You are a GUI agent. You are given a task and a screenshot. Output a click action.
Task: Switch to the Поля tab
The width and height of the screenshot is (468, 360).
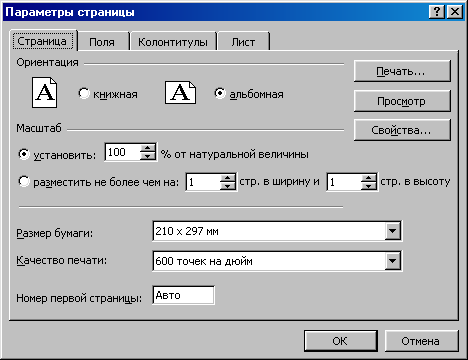coord(102,42)
